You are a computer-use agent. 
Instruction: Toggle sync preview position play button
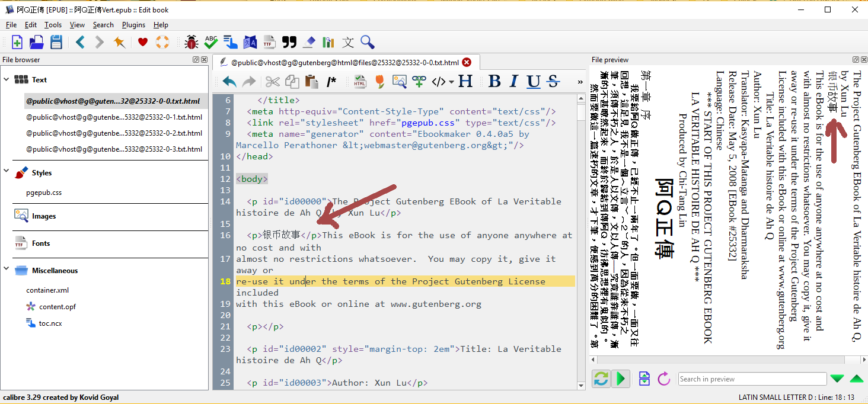(x=620, y=379)
